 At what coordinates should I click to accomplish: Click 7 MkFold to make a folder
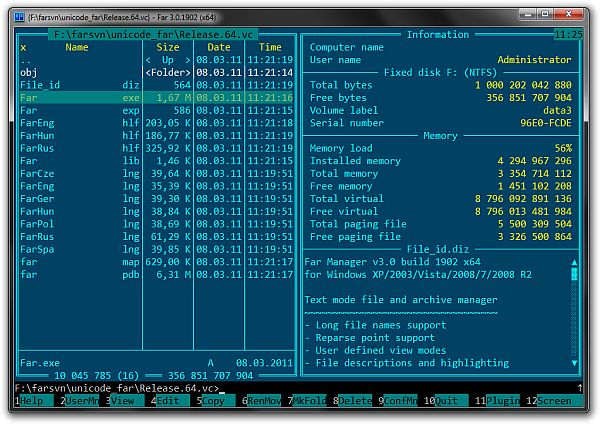coord(309,401)
